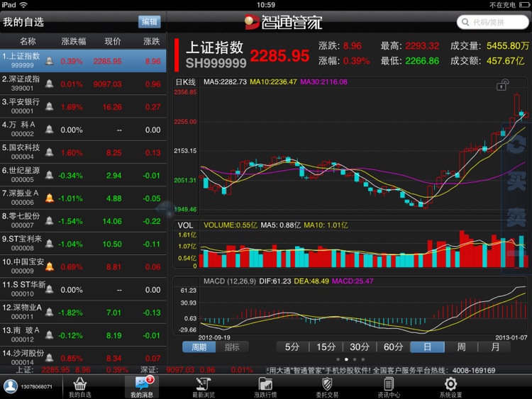Open 资讯中心 news center icon

pos(389,387)
